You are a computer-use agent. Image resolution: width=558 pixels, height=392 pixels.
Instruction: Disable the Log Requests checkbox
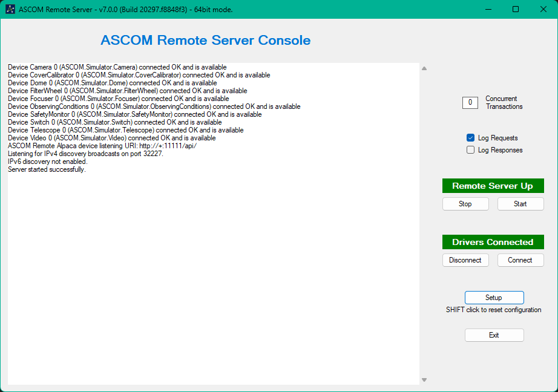coord(471,138)
